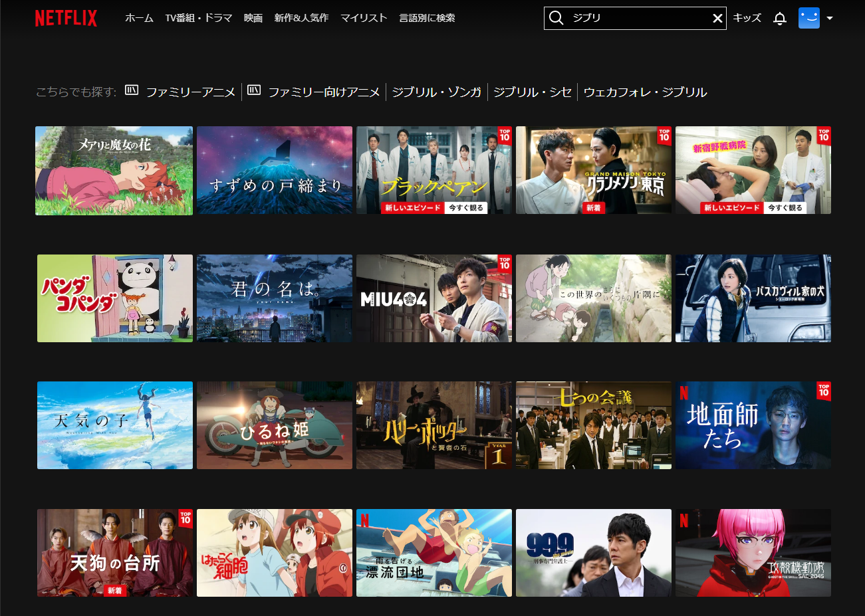Click into the search field containing ジブリ

tap(635, 18)
